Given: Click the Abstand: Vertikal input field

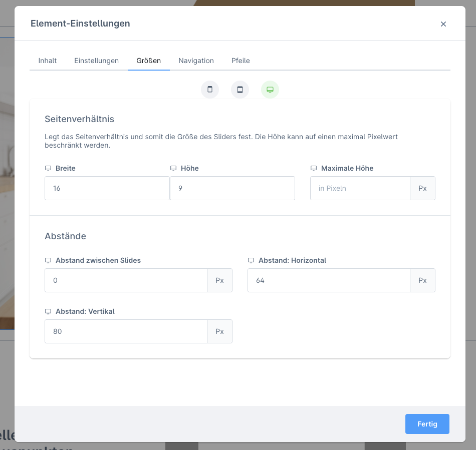Looking at the screenshot, I should [x=126, y=331].
